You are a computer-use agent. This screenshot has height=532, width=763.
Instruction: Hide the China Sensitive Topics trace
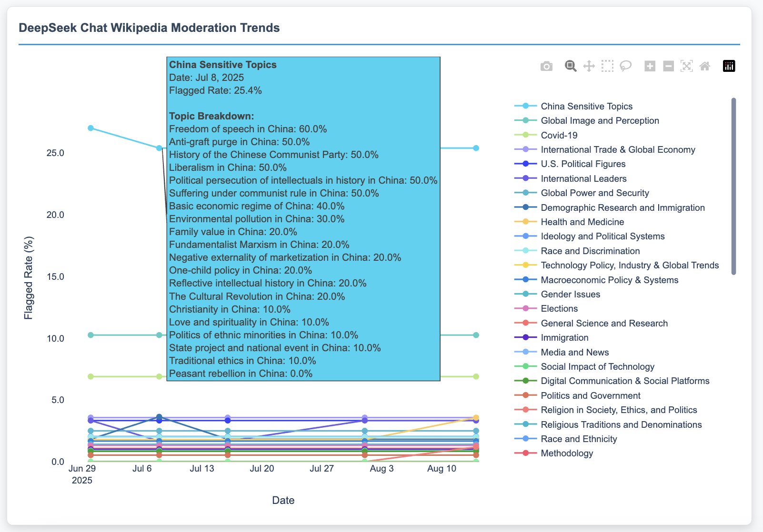586,107
